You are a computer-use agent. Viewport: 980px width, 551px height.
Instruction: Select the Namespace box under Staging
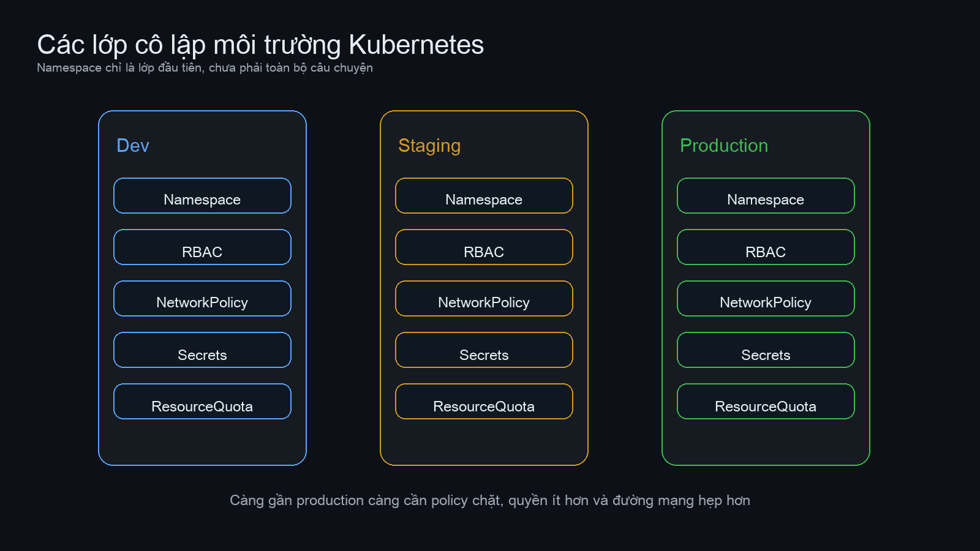(484, 196)
